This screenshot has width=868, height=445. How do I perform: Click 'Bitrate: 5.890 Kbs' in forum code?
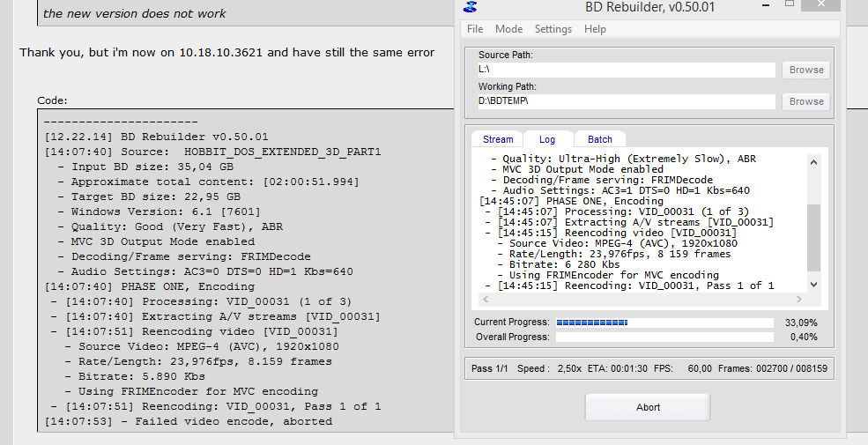(142, 376)
